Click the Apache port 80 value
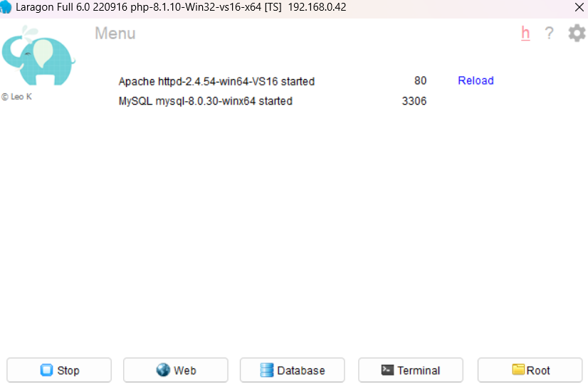This screenshot has width=588, height=391. click(421, 80)
